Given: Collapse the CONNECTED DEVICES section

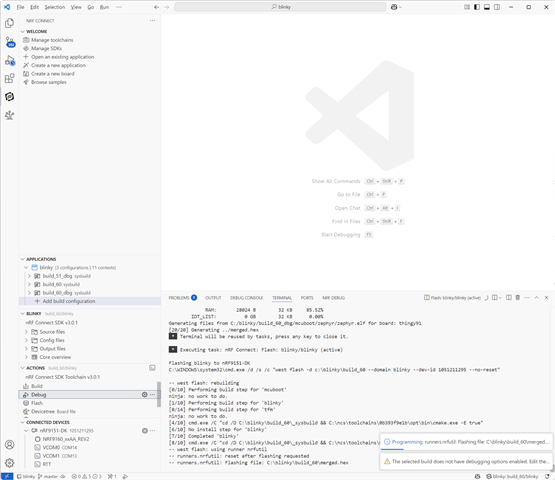Looking at the screenshot, I should click(x=23, y=422).
